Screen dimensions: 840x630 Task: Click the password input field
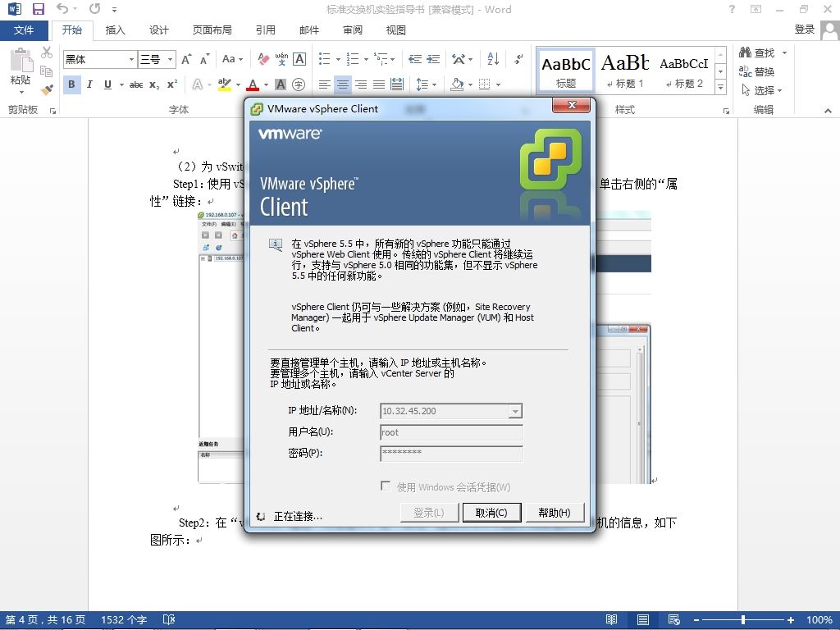click(x=451, y=453)
